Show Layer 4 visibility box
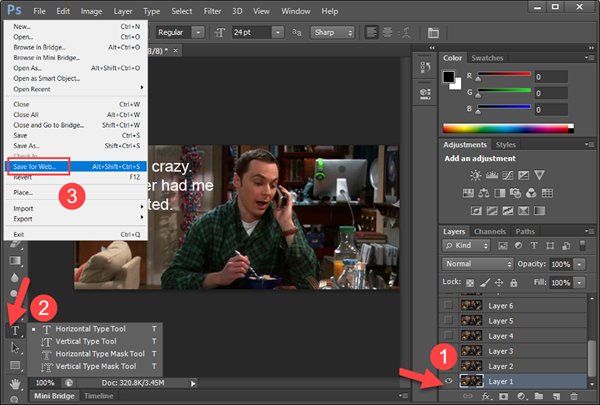This screenshot has width=600, height=405. pyautogui.click(x=448, y=336)
